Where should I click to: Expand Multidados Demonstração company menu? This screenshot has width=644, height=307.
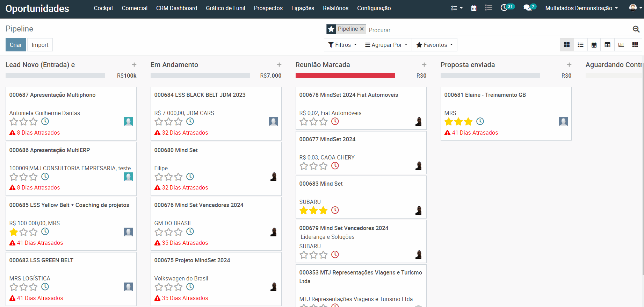581,8
